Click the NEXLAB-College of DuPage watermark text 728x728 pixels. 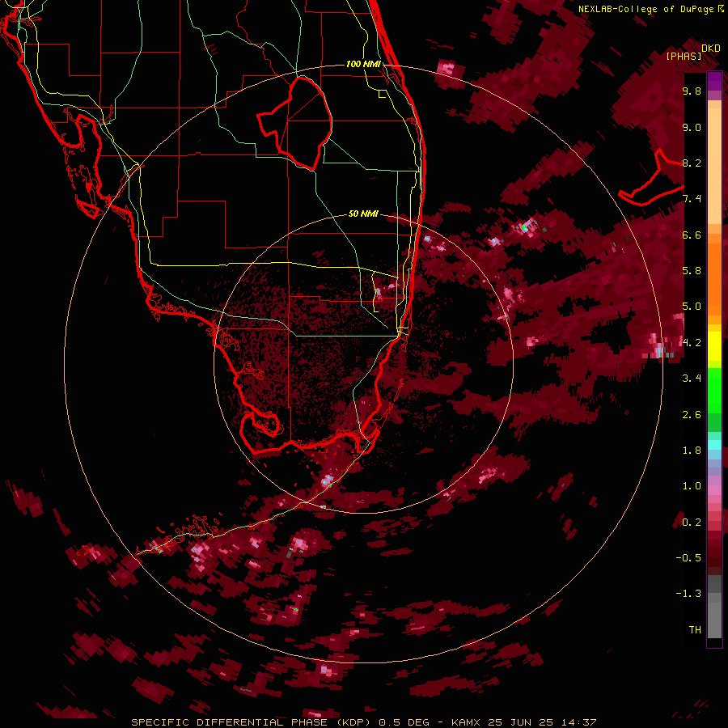pos(650,9)
